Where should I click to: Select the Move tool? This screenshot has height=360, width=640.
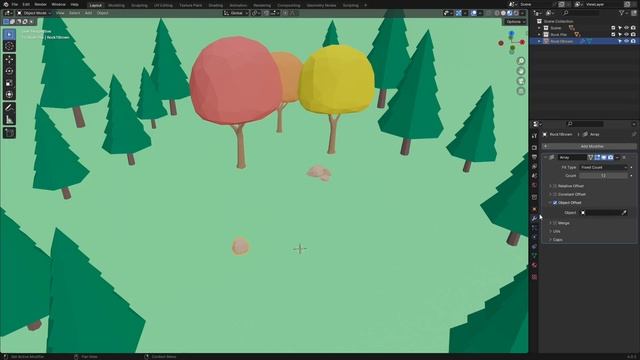pyautogui.click(x=9, y=60)
